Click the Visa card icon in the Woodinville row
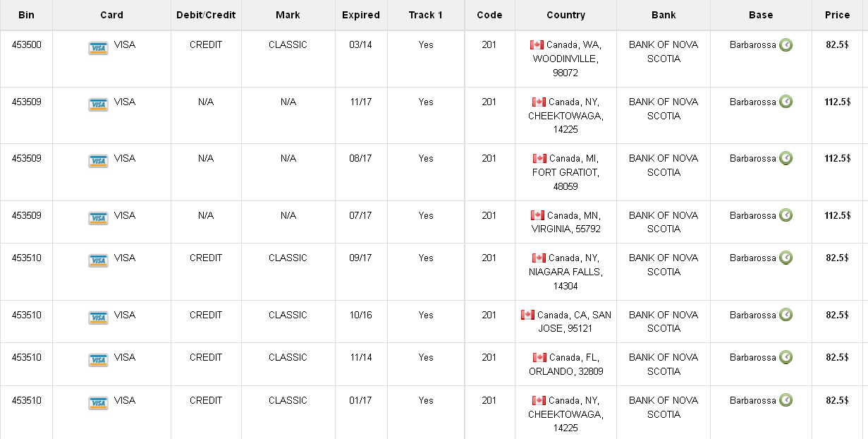This screenshot has height=439, width=868. (x=98, y=48)
